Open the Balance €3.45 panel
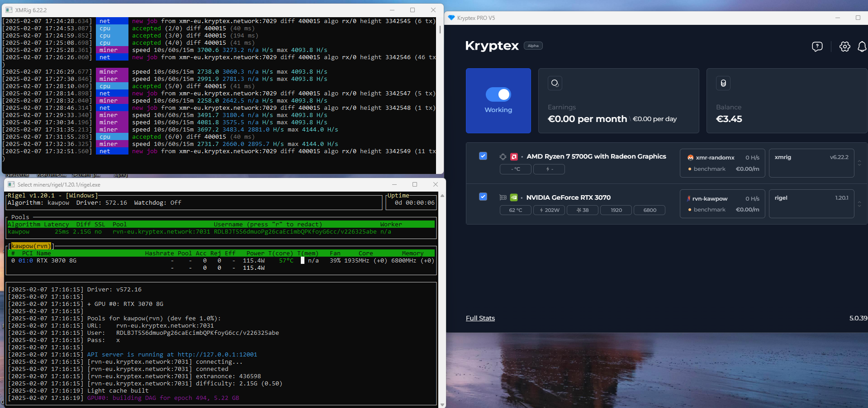The height and width of the screenshot is (408, 868). (787, 101)
